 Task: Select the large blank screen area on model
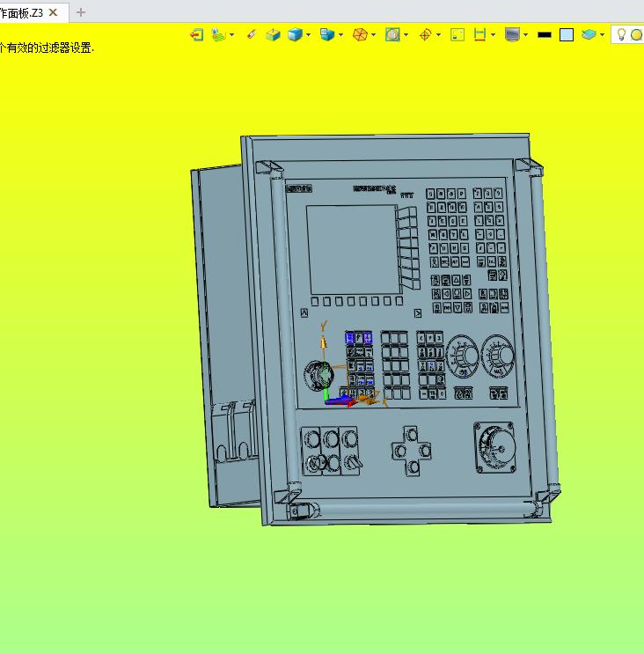pyautogui.click(x=353, y=249)
